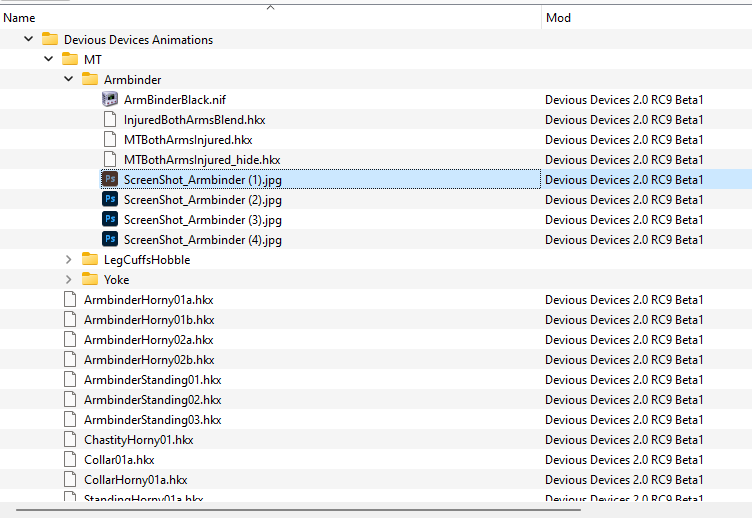The height and width of the screenshot is (518, 752).
Task: Select the Collar01a.hkx file name
Action: click(119, 460)
